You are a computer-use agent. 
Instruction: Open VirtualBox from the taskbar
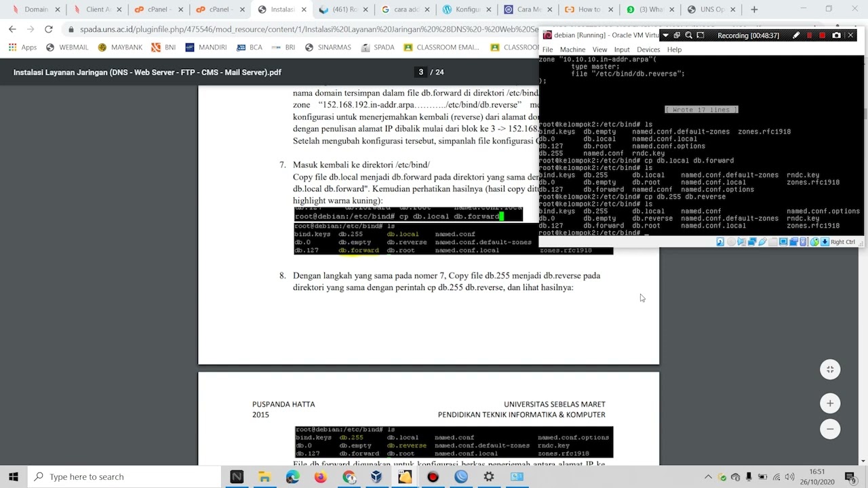pyautogui.click(x=376, y=476)
